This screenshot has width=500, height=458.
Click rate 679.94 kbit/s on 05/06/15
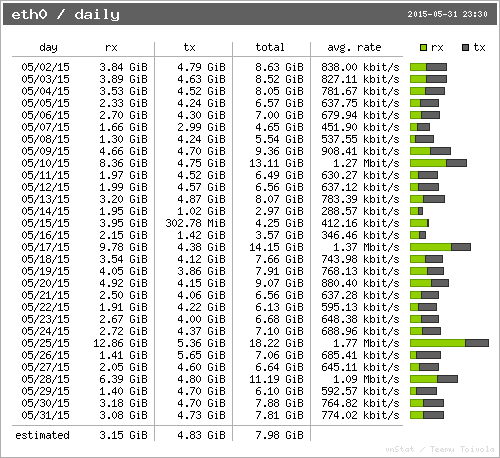[360, 115]
